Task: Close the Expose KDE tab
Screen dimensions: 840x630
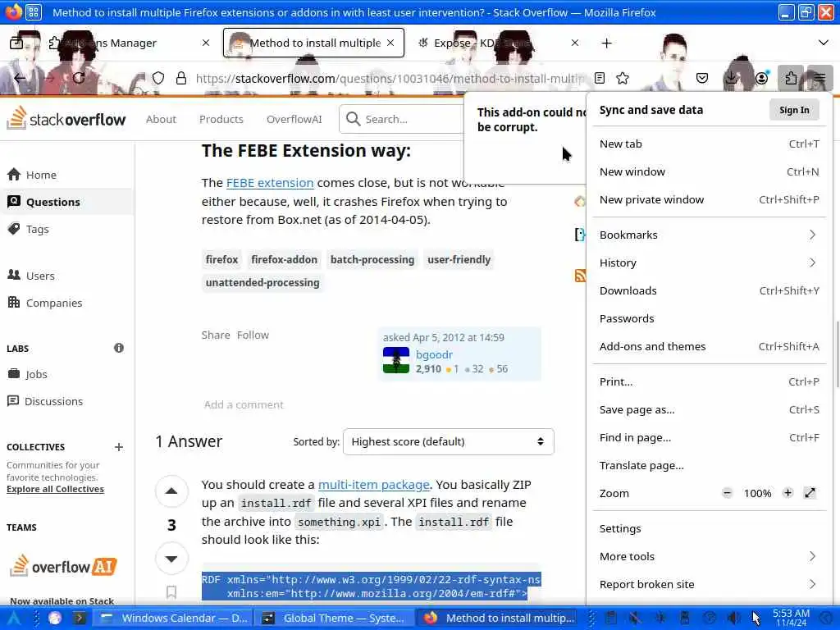Action: (x=575, y=43)
